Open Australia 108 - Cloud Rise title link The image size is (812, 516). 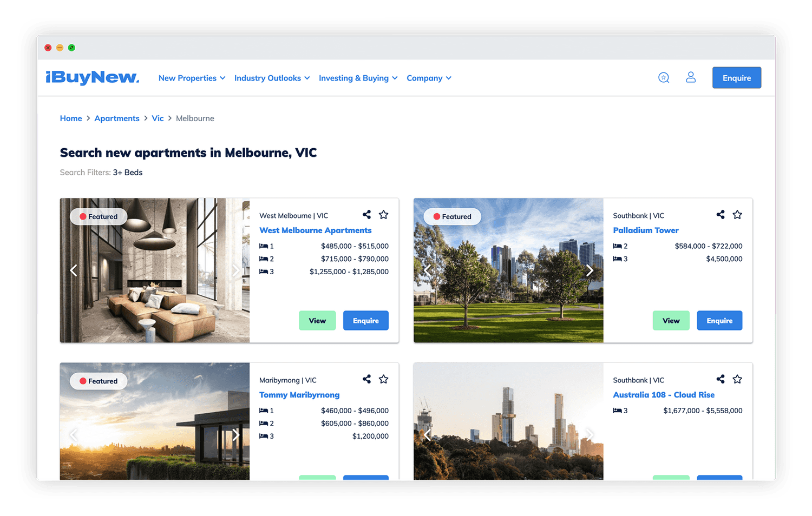click(664, 395)
